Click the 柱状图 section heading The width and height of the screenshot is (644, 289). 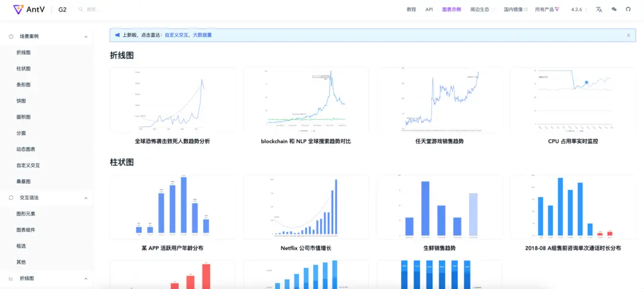(x=122, y=162)
